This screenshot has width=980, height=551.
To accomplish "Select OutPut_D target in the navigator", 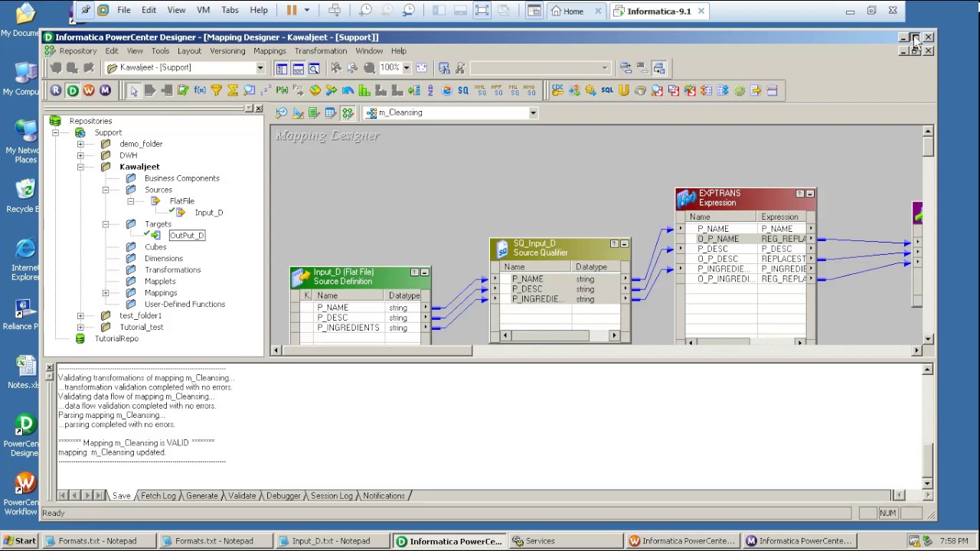I will click(187, 236).
